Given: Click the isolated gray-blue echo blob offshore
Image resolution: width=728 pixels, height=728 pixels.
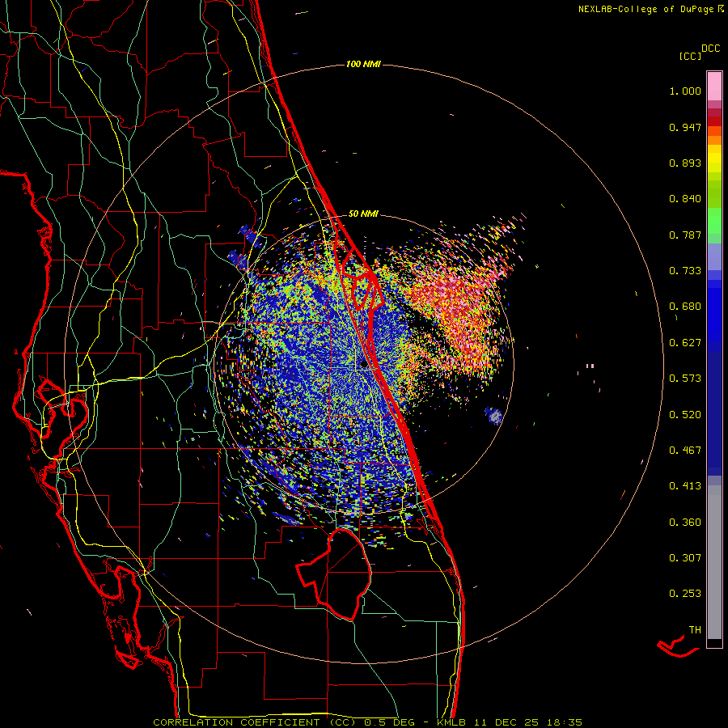Looking at the screenshot, I should (494, 415).
